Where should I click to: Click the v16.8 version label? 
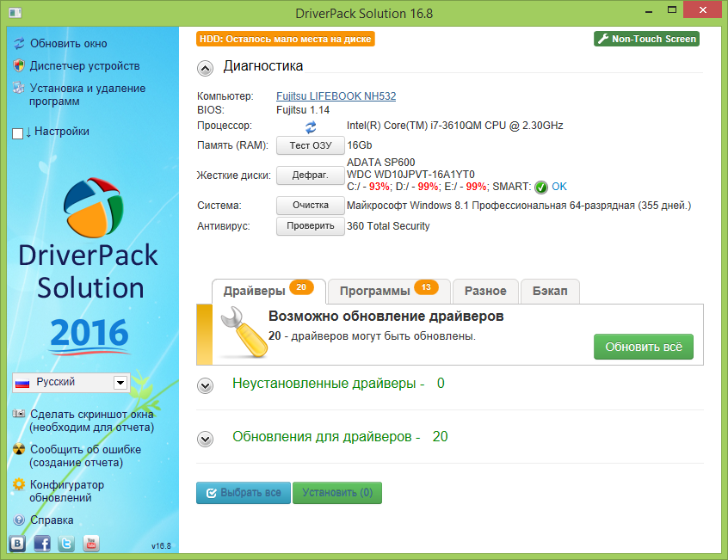point(161,546)
